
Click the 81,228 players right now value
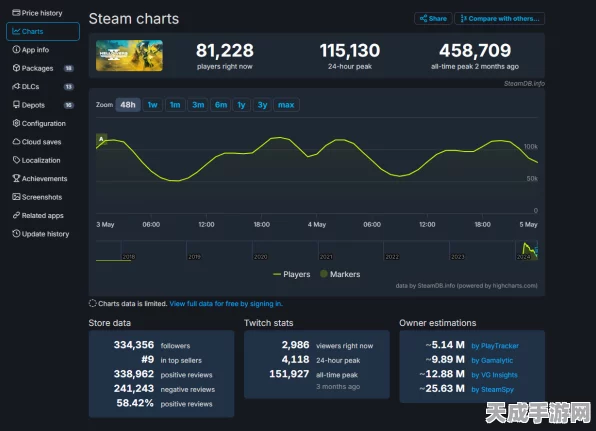tap(225, 51)
